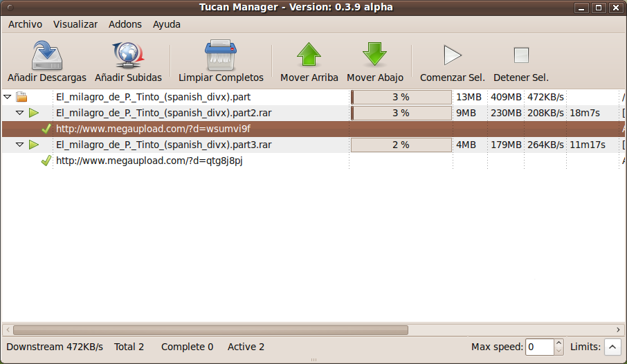Click the Mover Arriba green up arrow

pyautogui.click(x=309, y=55)
